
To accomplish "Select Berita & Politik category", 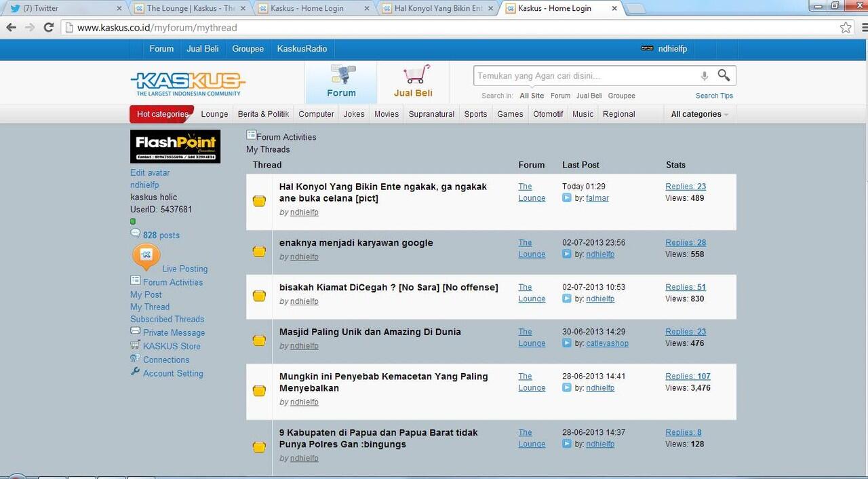I will [x=263, y=114].
